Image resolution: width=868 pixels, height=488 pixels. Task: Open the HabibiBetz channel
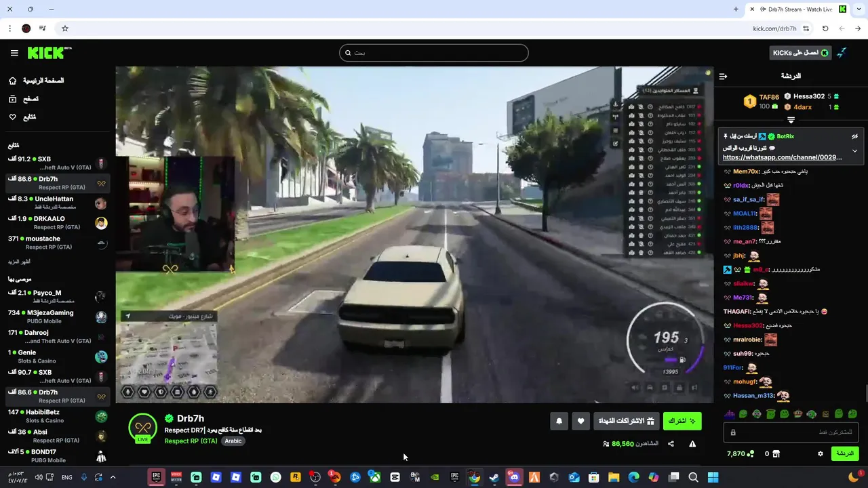(58, 416)
